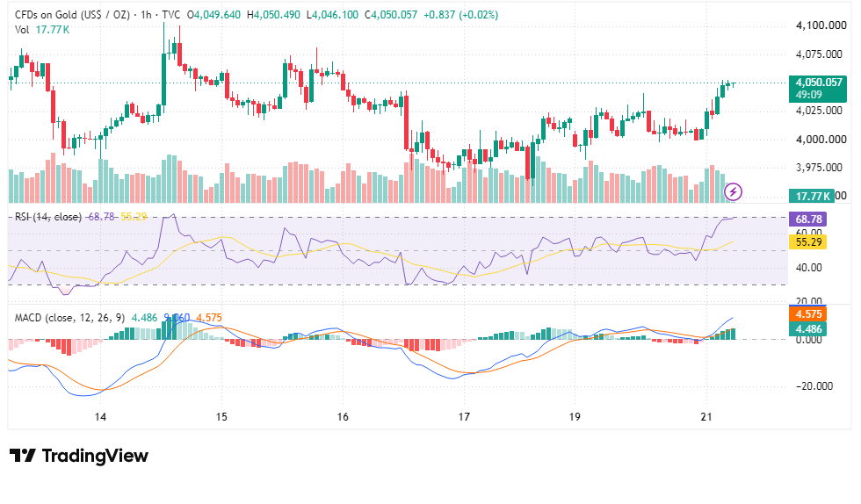
Task: Click the TVC source label
Action: pyautogui.click(x=170, y=15)
